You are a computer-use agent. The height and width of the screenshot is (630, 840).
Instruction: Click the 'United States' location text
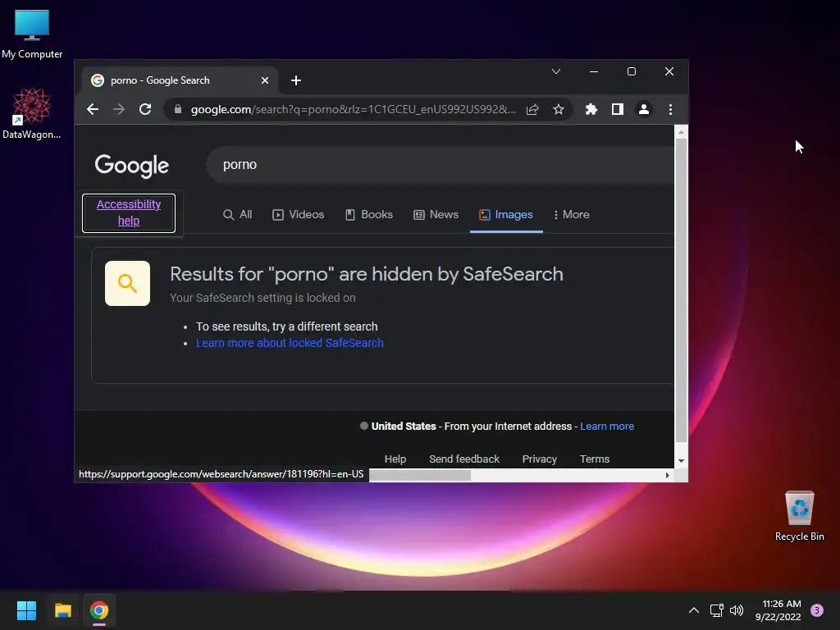[404, 427]
